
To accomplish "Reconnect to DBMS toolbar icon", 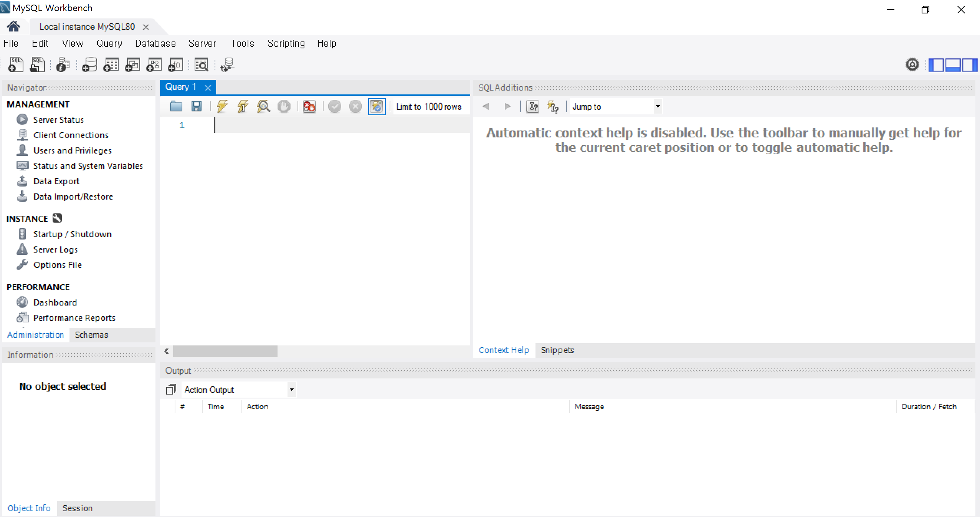I will [227, 64].
